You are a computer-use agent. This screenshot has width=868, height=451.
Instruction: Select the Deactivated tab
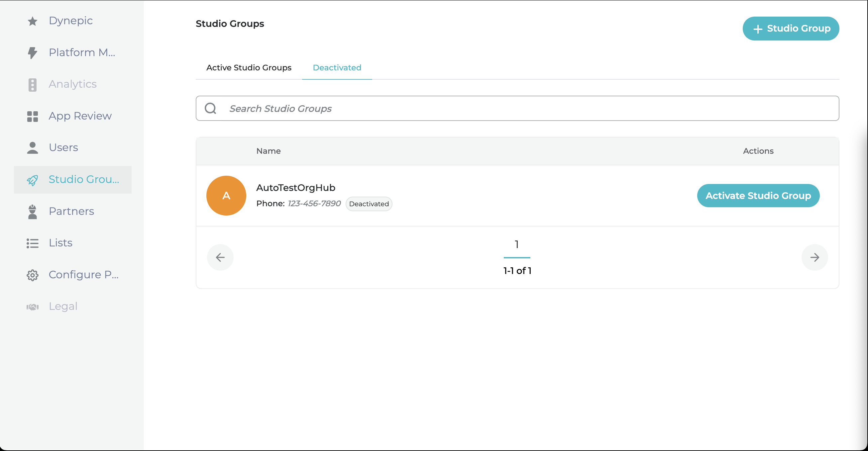(x=337, y=68)
